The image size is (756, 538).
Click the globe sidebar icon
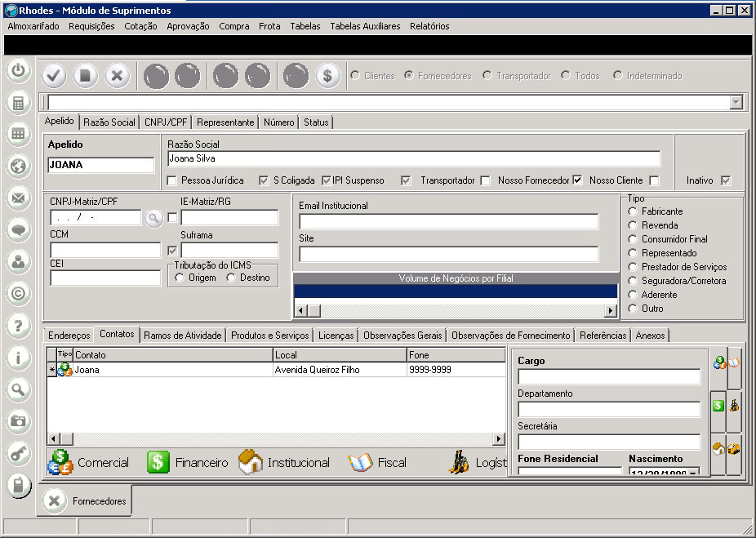coord(18,167)
